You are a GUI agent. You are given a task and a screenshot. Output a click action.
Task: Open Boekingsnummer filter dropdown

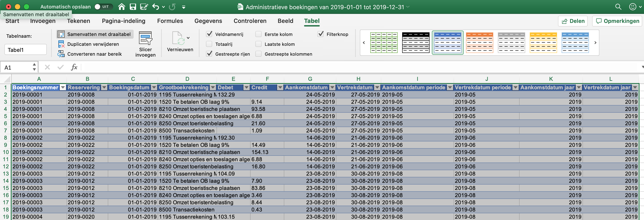pos(63,88)
